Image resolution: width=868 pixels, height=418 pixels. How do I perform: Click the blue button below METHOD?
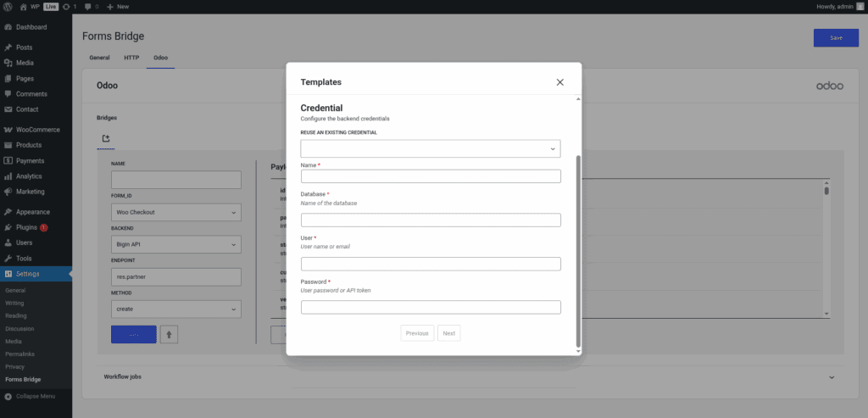[133, 334]
